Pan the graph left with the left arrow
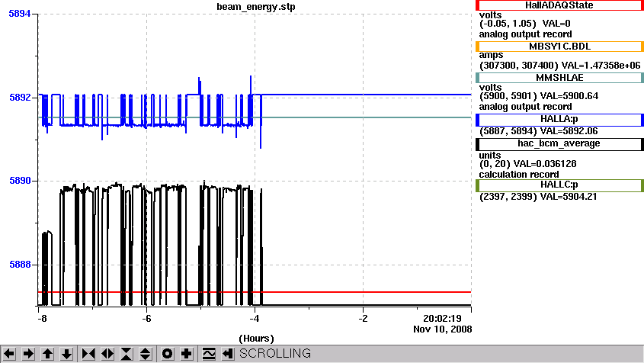644x363 pixels. 9,354
